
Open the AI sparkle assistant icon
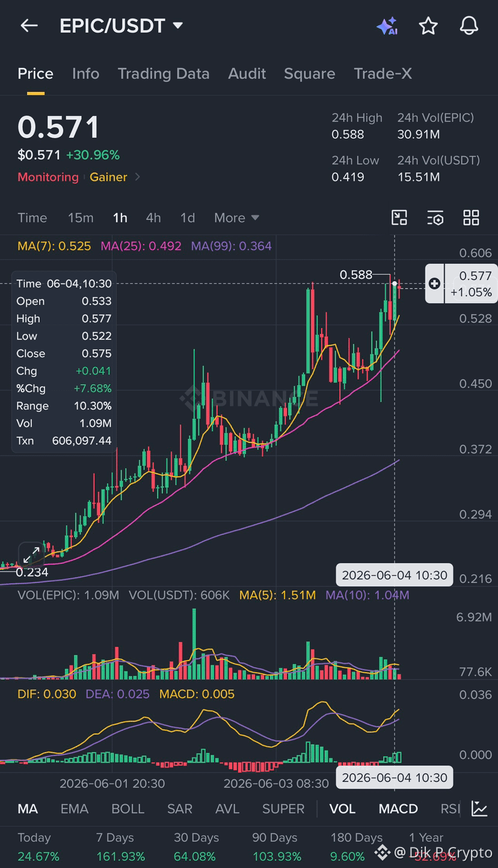pos(387,26)
